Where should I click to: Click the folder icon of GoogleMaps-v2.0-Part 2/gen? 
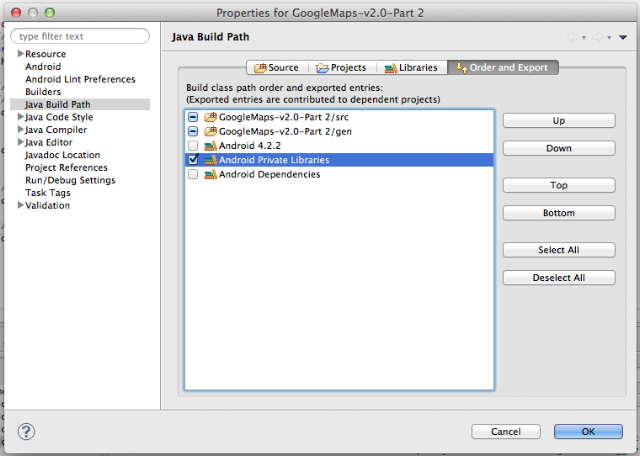[x=211, y=131]
